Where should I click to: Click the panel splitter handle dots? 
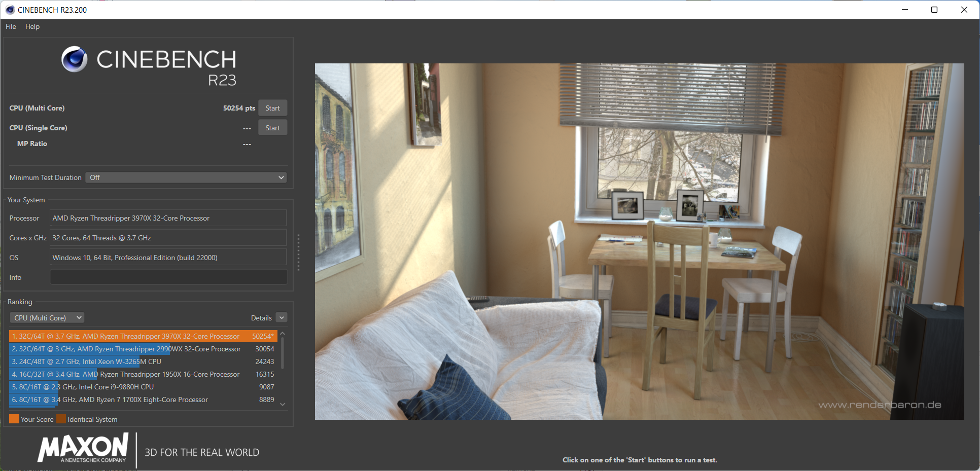(x=298, y=252)
